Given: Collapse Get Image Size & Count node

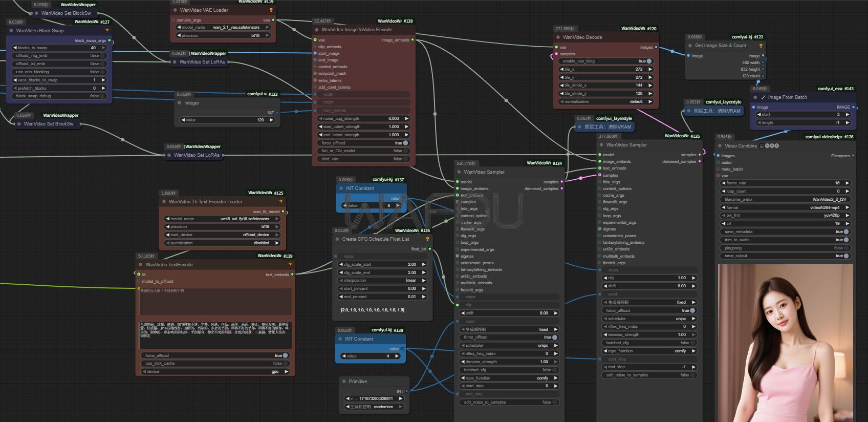Looking at the screenshot, I should tap(690, 46).
